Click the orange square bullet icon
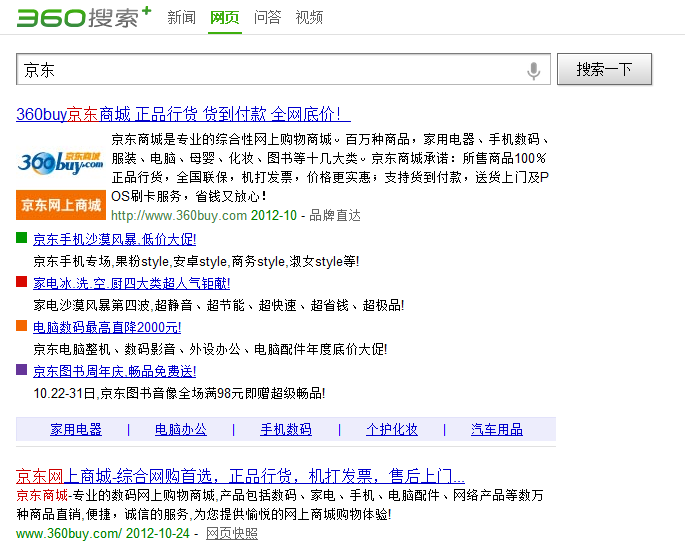This screenshot has width=685, height=549. [x=22, y=326]
